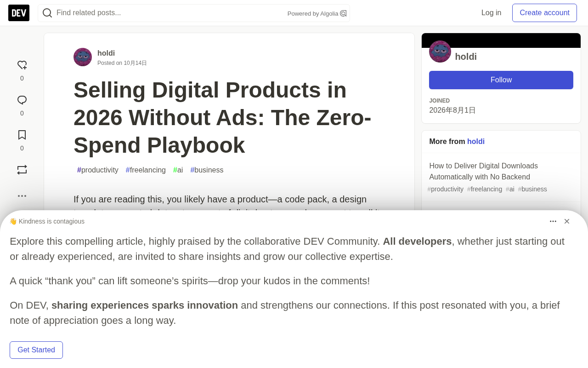
Task: Open #freelancing tag in the sidebar article
Action: coord(485,189)
